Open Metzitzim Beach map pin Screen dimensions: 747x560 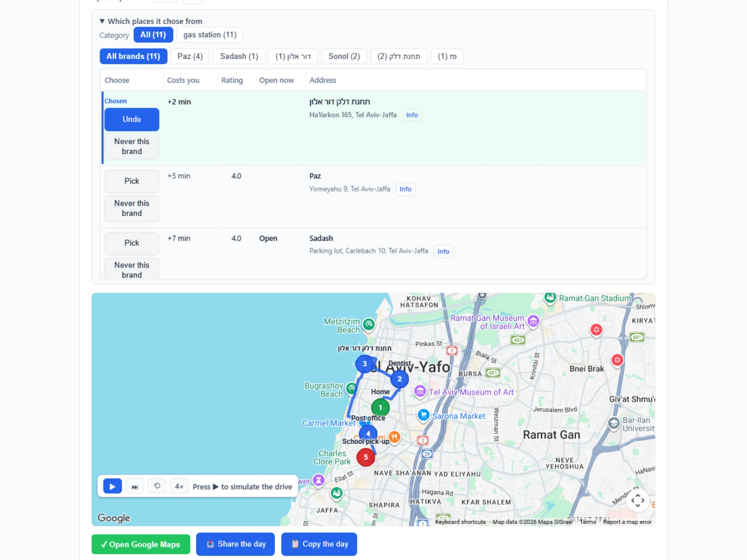point(369,325)
